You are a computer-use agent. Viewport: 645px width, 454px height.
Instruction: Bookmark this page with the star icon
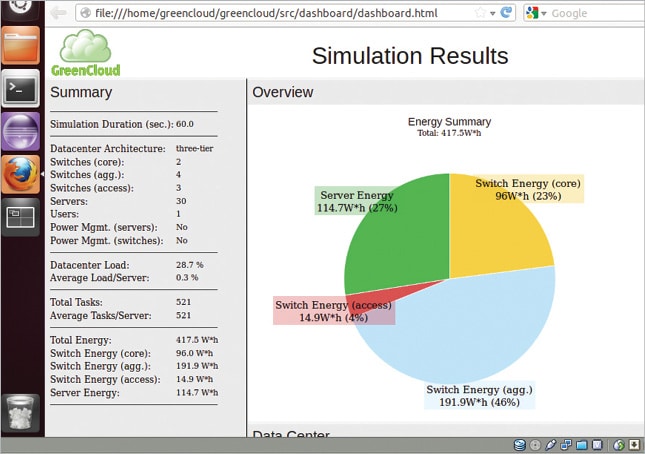(x=480, y=13)
